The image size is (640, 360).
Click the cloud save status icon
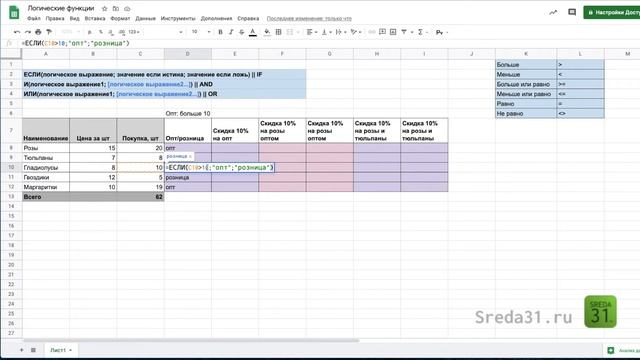click(127, 8)
